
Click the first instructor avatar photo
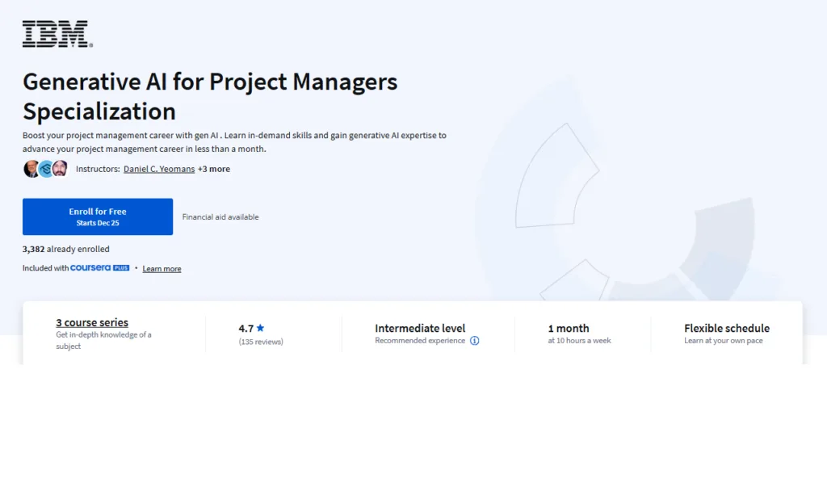click(x=31, y=169)
